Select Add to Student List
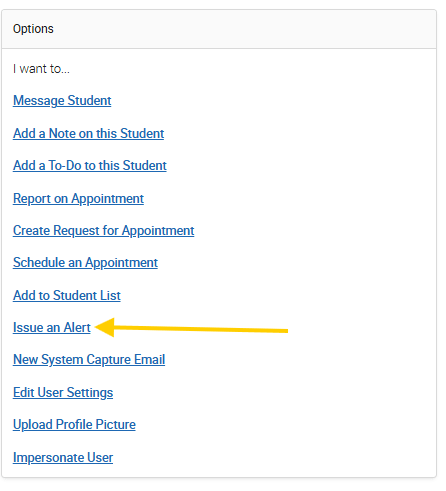Screen dimensions: 446x491 67,295
